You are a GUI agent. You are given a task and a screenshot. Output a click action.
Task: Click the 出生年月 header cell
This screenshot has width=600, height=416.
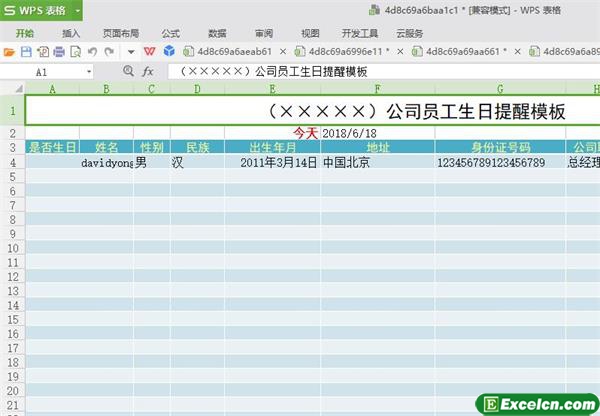pyautogui.click(x=272, y=147)
